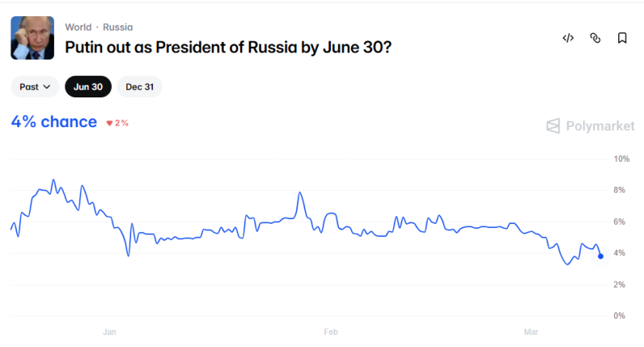
Task: Click the Polymarket logo icon
Action: pos(553,126)
